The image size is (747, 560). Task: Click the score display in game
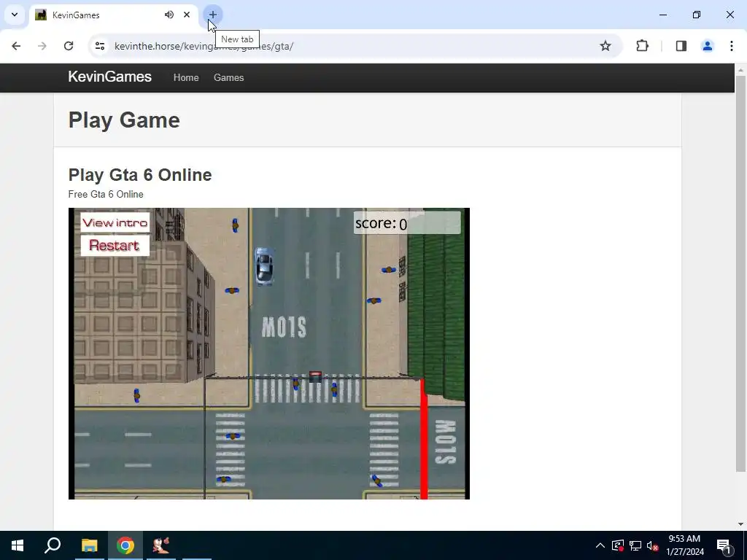pos(407,223)
